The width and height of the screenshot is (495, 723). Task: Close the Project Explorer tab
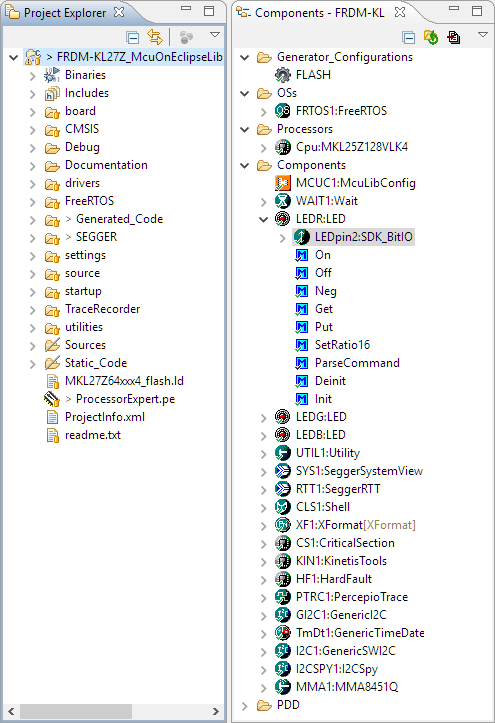pyautogui.click(x=119, y=12)
